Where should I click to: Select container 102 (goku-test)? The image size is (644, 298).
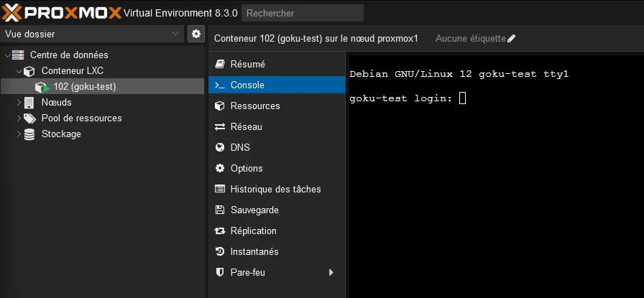[x=84, y=87]
